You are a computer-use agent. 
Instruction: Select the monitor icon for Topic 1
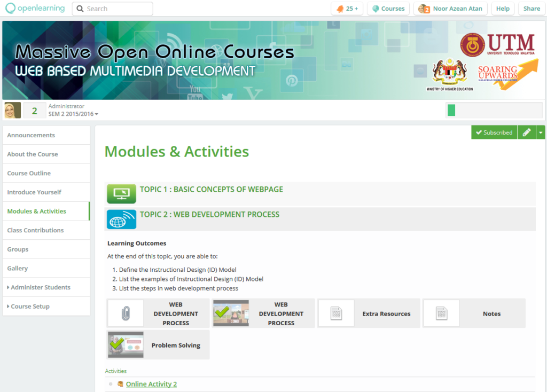pos(121,193)
